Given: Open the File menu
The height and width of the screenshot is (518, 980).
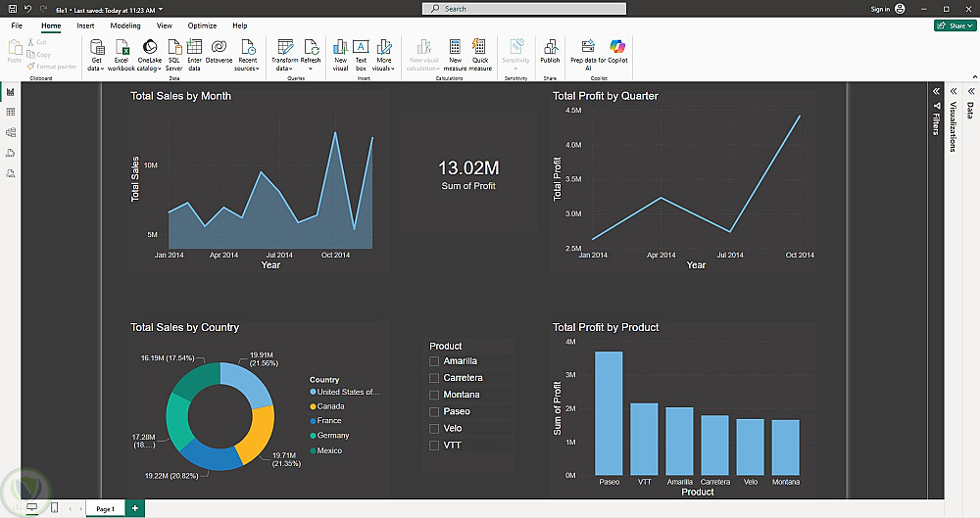Looking at the screenshot, I should 17,25.
